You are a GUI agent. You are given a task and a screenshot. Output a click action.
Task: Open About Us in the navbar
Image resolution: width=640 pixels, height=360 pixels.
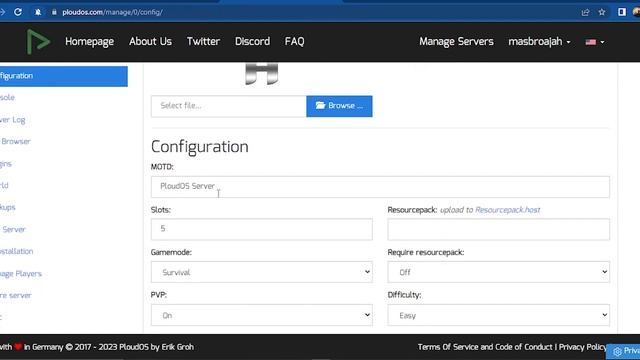tap(150, 42)
